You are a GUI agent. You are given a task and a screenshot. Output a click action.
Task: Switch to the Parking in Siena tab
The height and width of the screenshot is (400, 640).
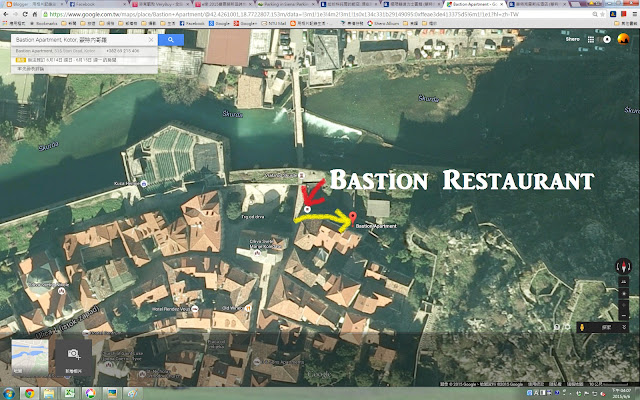click(287, 4)
